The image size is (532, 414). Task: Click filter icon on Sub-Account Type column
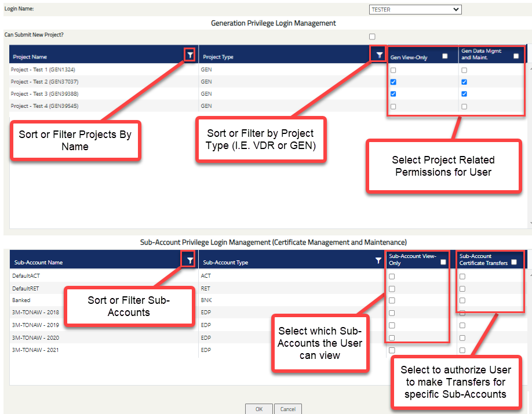378,261
